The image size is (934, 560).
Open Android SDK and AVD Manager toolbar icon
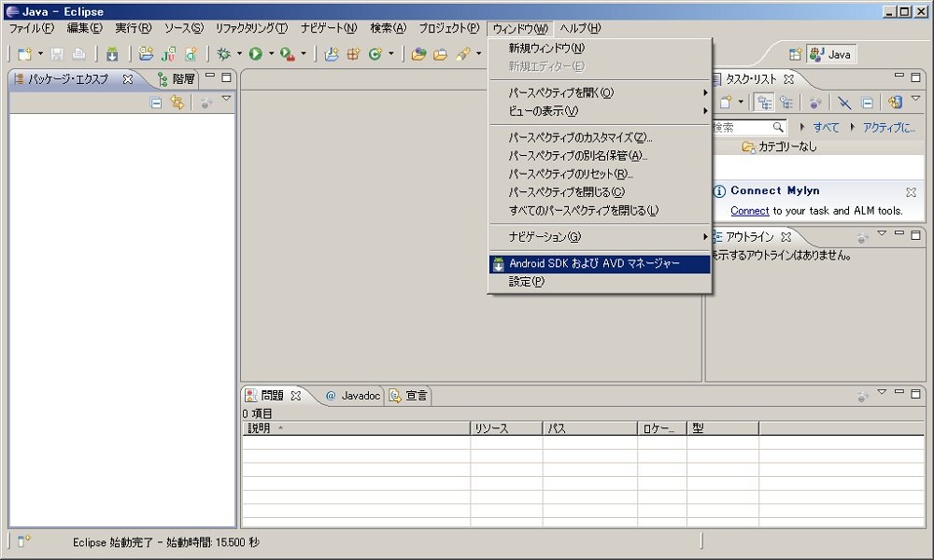pos(112,54)
